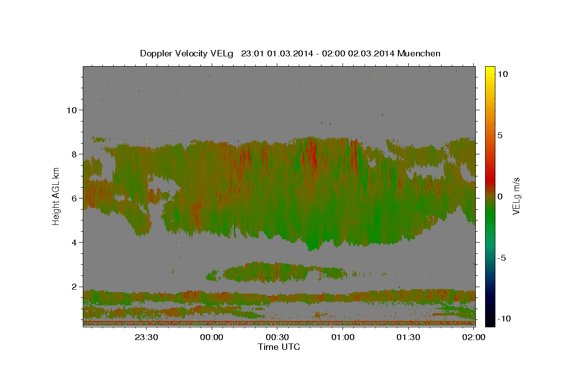588x392 pixels.
Task: Click the 'Time UTC' x-axis label
Action: pos(279,347)
